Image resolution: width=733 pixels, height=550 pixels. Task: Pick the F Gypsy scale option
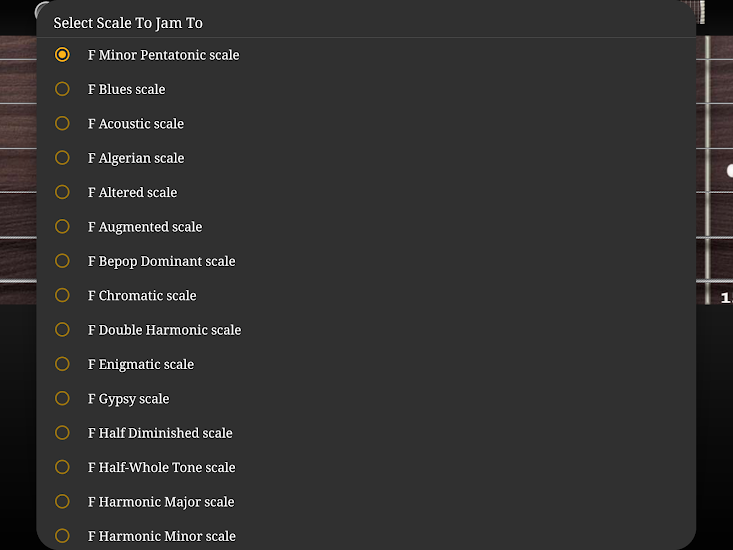click(62, 398)
